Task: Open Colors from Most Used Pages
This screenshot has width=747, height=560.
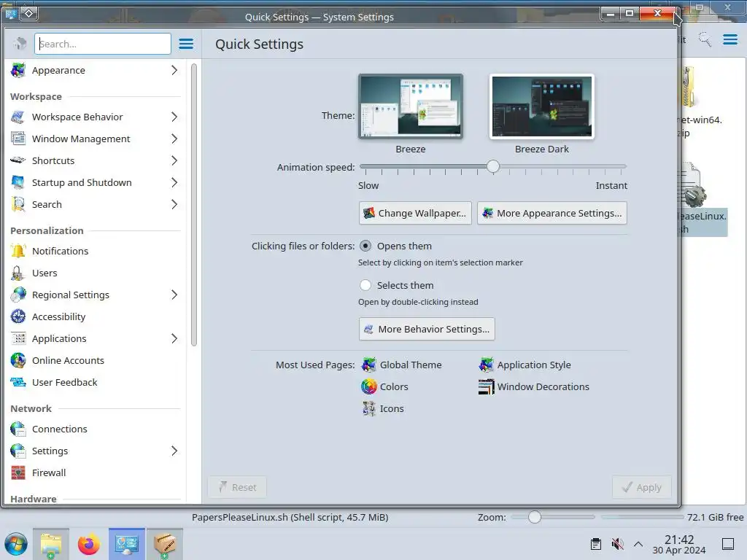Action: (x=384, y=386)
